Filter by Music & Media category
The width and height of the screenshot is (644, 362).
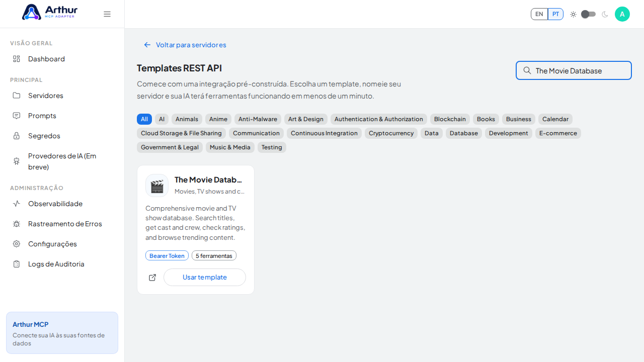[230, 147]
